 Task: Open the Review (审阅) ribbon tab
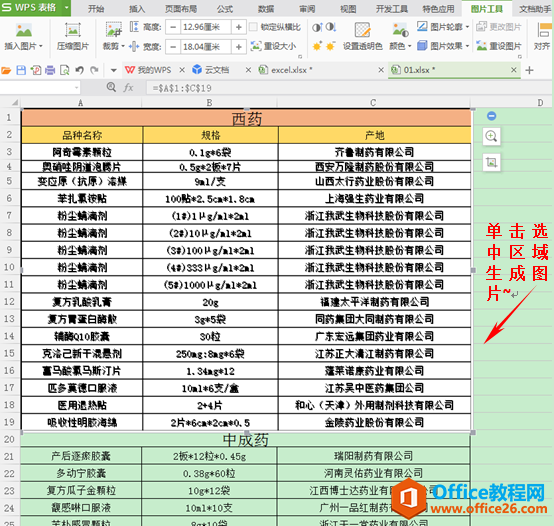[x=307, y=9]
